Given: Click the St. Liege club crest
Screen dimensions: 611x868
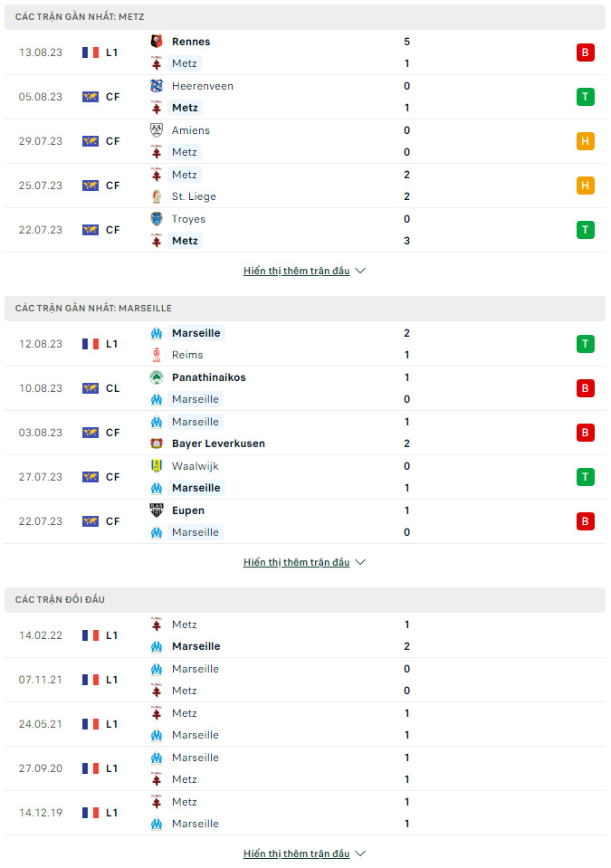Looking at the screenshot, I should 157,196.
